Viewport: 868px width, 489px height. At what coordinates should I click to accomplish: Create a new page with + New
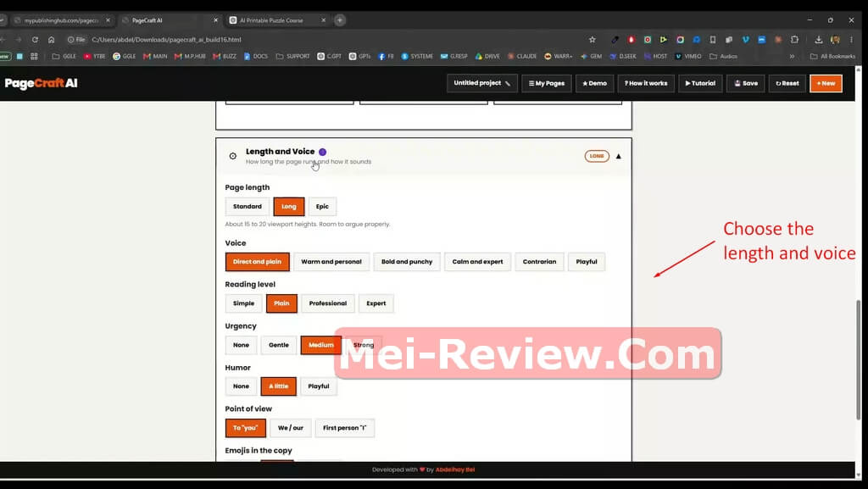826,84
